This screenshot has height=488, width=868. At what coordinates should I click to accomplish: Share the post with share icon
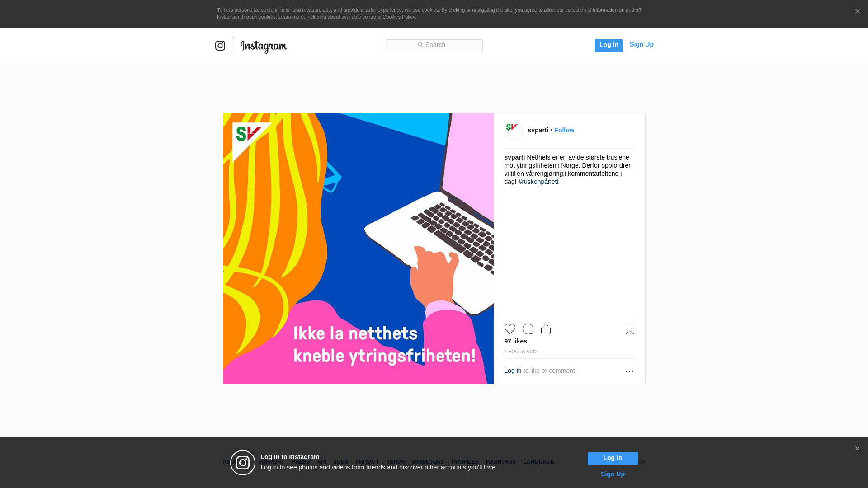tap(546, 329)
